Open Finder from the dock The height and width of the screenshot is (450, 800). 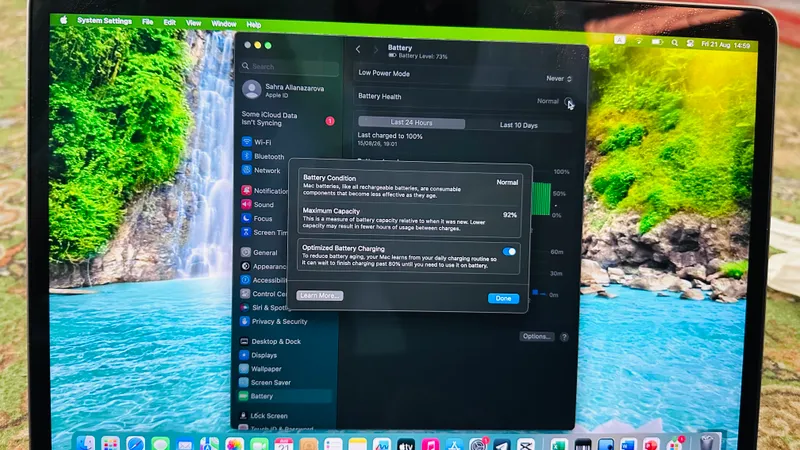click(86, 443)
